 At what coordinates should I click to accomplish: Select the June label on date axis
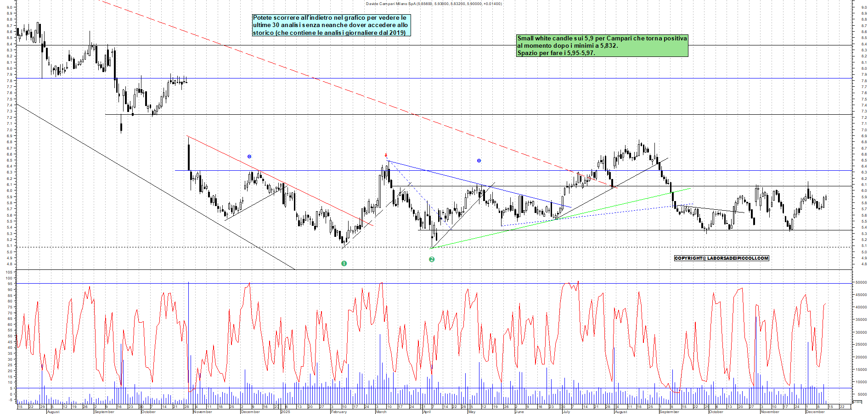[x=519, y=412]
